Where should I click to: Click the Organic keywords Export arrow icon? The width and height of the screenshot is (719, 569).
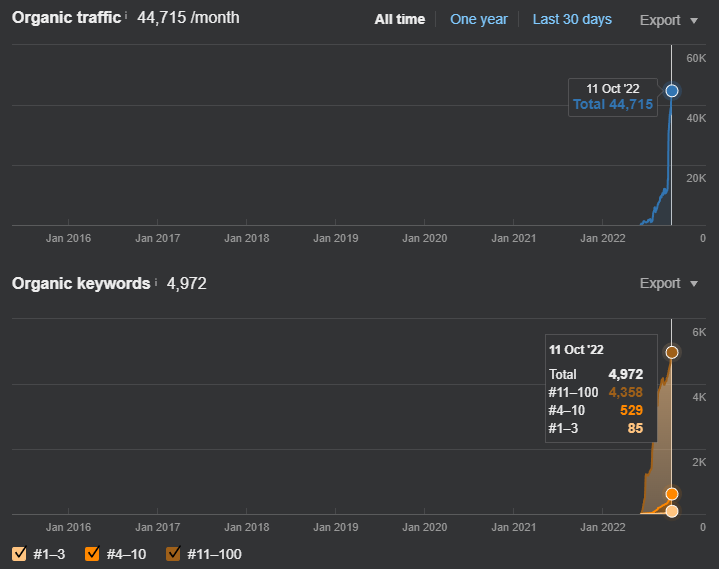[694, 284]
